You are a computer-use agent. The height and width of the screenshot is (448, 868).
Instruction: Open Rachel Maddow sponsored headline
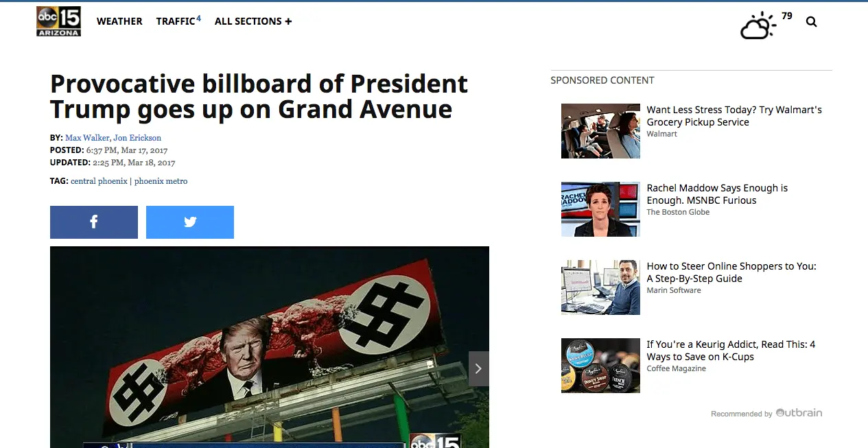pyautogui.click(x=717, y=194)
